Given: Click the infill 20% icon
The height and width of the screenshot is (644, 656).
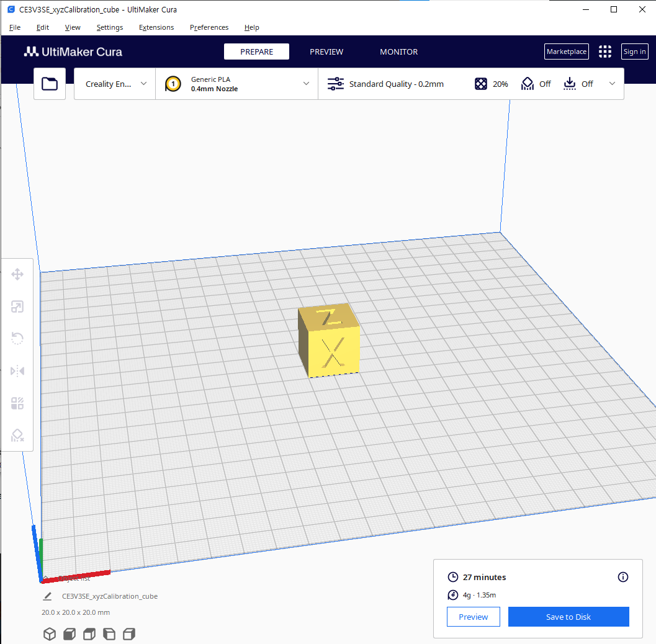Looking at the screenshot, I should tap(481, 84).
